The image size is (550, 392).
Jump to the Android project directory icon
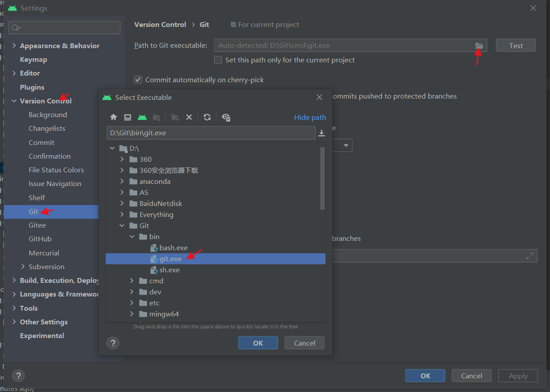[x=142, y=117]
